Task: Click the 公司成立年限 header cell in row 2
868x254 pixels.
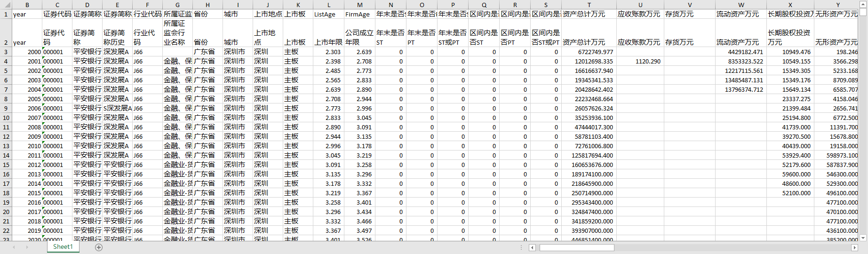Action: (x=359, y=33)
